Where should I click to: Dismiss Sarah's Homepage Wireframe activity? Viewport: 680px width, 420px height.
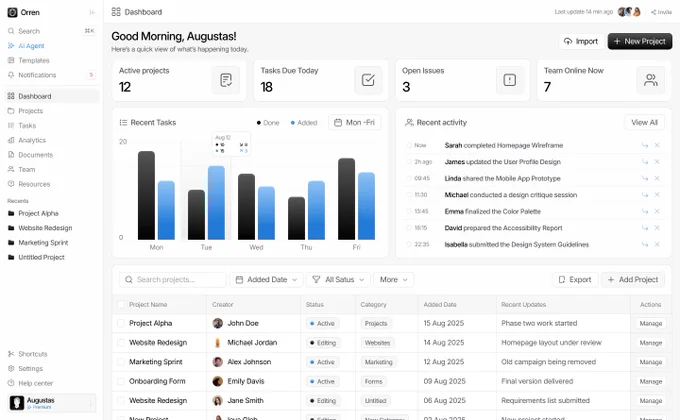[x=657, y=145]
